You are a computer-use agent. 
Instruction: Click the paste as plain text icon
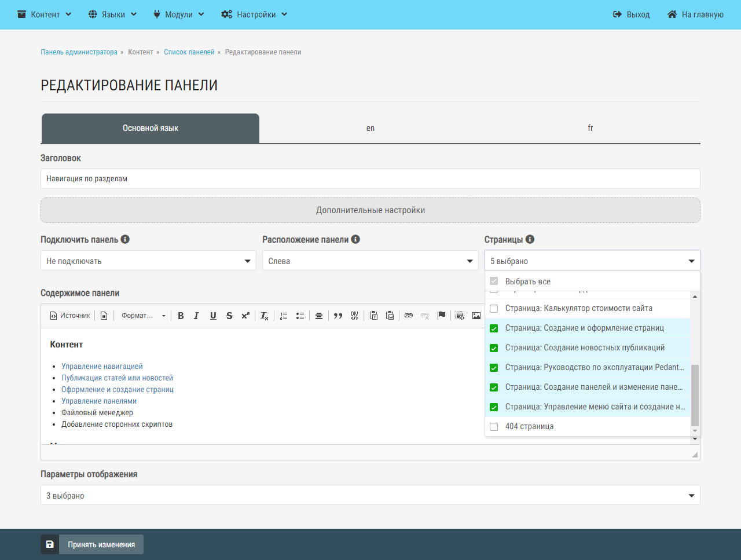(x=373, y=316)
